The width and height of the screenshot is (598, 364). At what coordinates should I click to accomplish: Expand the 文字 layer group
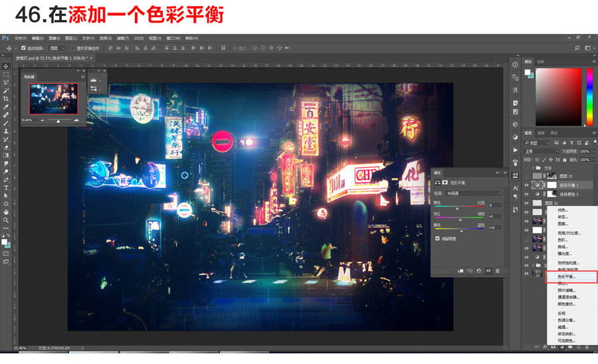pyautogui.click(x=533, y=167)
